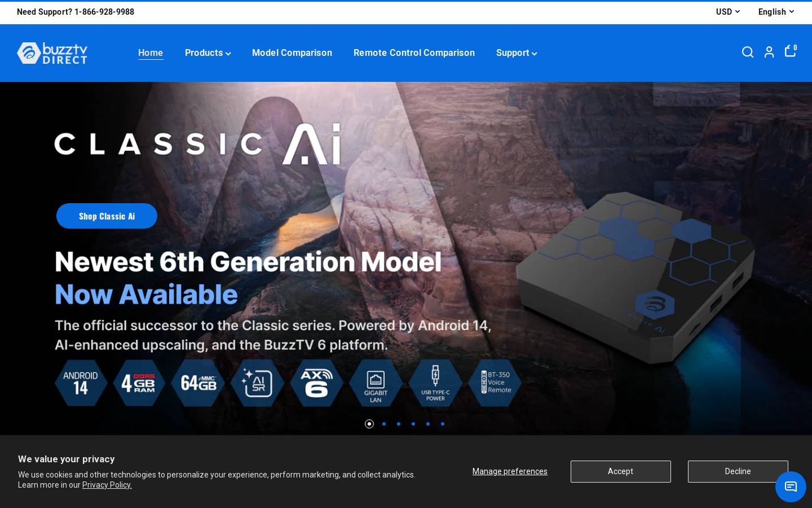The height and width of the screenshot is (508, 812).
Task: Open Manage preferences link
Action: tap(510, 471)
